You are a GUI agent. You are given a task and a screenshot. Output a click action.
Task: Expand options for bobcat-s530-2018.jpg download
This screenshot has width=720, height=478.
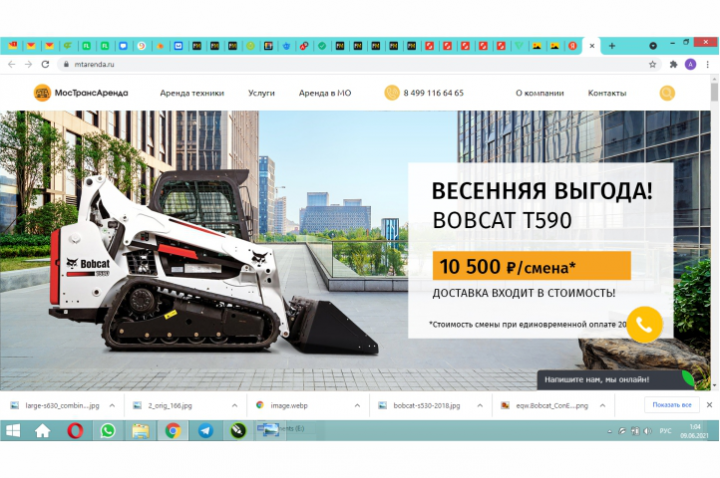(479, 405)
